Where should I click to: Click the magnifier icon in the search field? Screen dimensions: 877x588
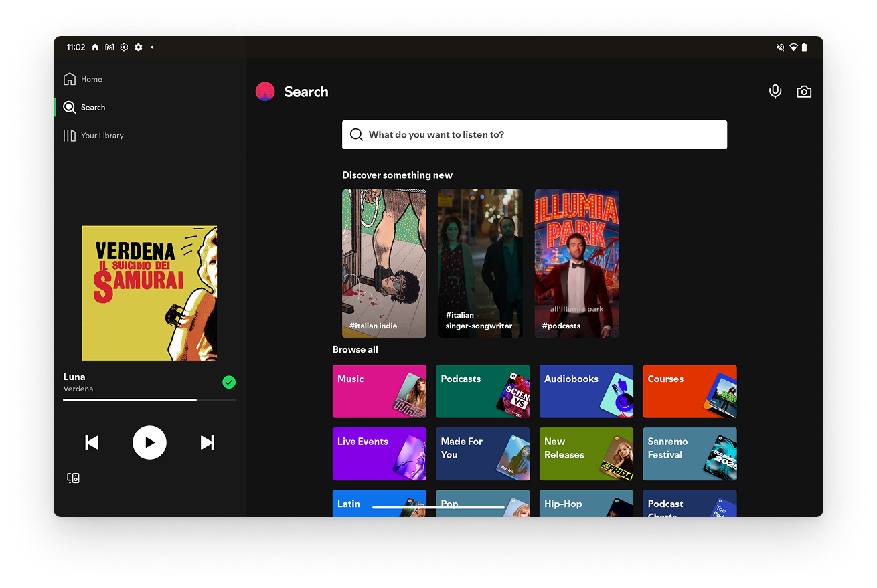click(357, 134)
